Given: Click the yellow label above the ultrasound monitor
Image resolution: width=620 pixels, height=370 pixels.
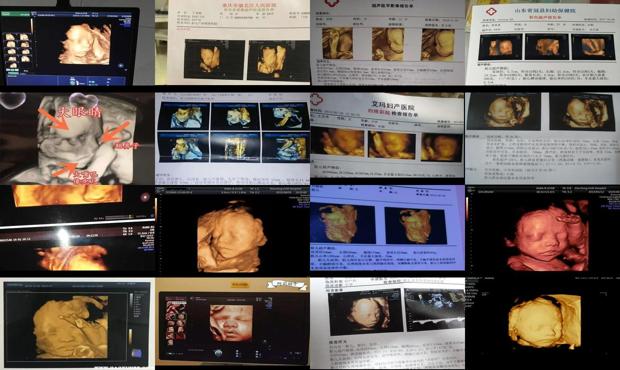Looking at the screenshot, I should pyautogui.click(x=240, y=285).
